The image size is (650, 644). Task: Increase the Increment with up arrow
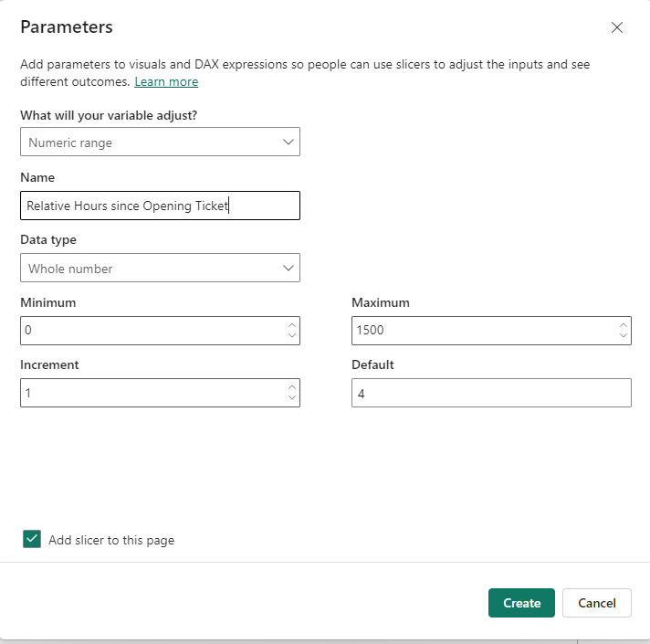pyautogui.click(x=291, y=387)
